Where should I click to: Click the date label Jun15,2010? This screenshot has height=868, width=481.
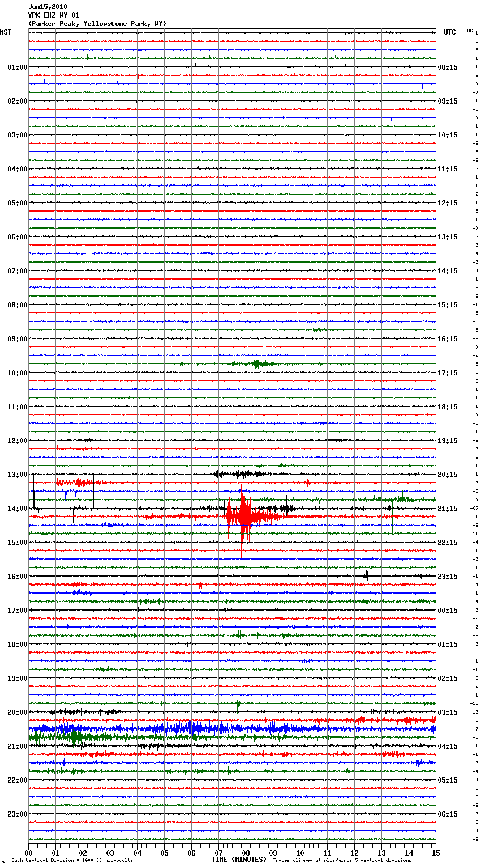point(48,7)
